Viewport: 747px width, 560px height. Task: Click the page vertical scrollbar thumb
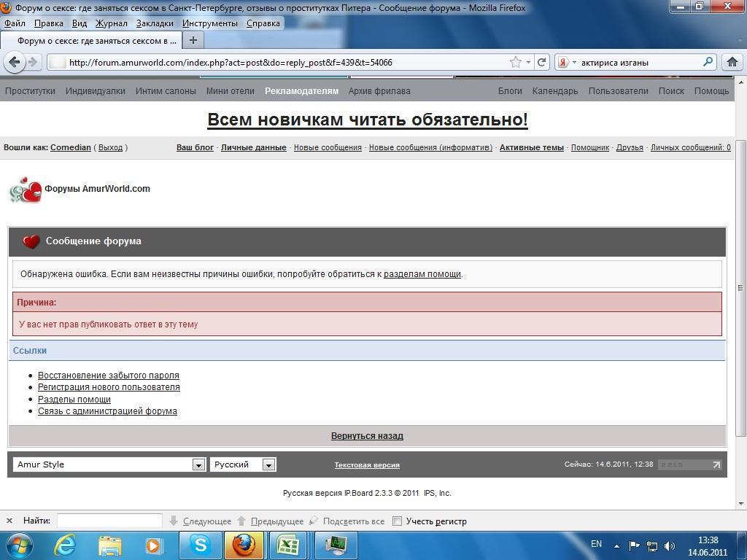(741, 288)
